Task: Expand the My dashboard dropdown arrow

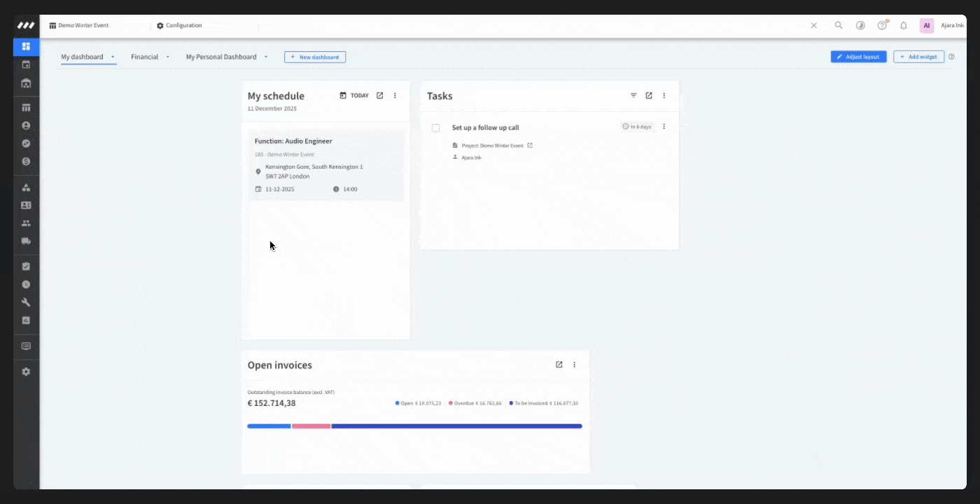Action: click(113, 57)
